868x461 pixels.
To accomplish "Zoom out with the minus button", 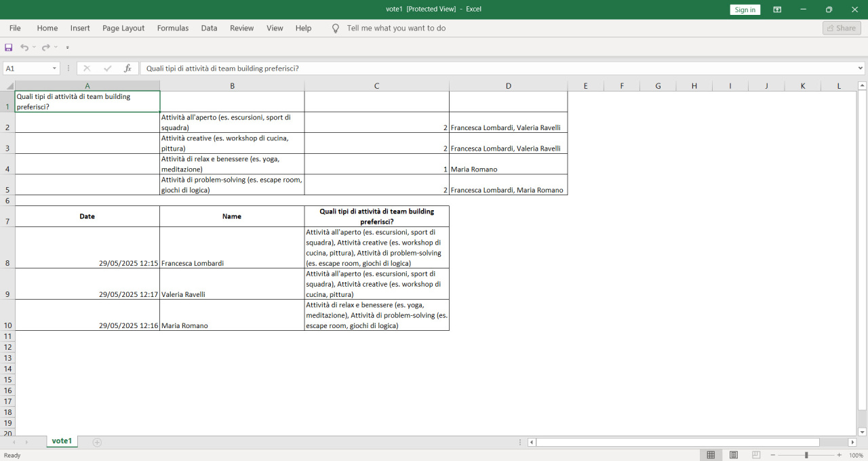I will click(772, 455).
